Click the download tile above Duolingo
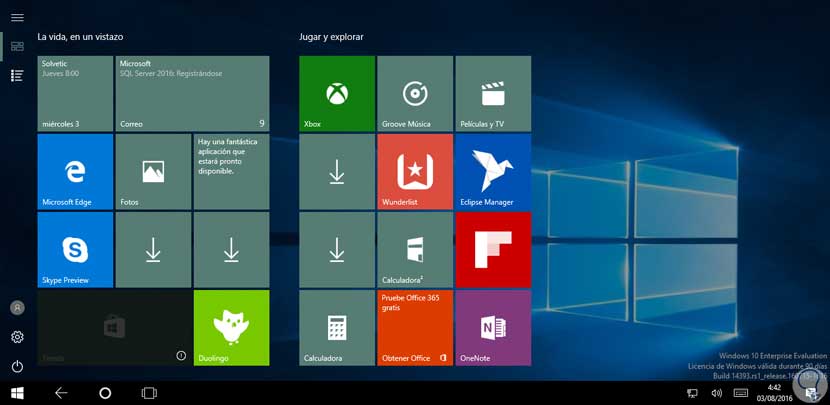 pyautogui.click(x=231, y=250)
